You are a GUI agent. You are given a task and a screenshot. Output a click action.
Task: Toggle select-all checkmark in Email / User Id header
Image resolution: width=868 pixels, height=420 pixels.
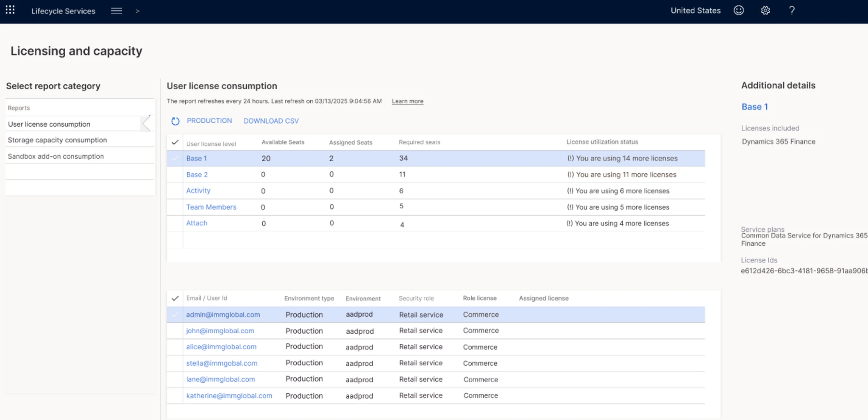175,298
